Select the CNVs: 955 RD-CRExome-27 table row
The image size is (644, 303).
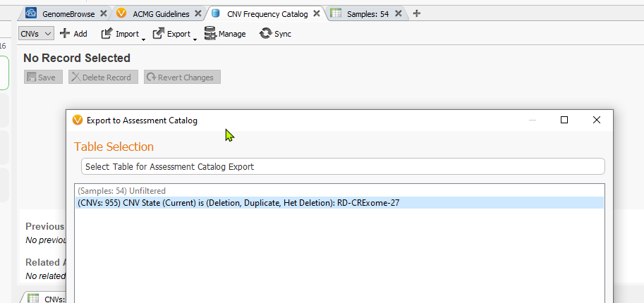click(339, 202)
